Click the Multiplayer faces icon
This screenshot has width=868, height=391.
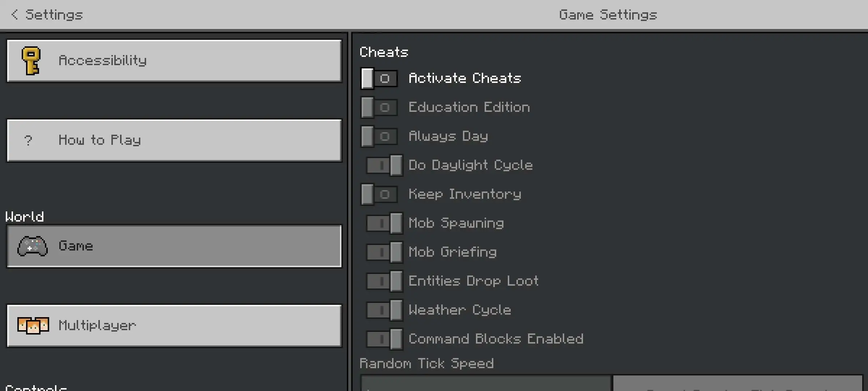coord(33,325)
